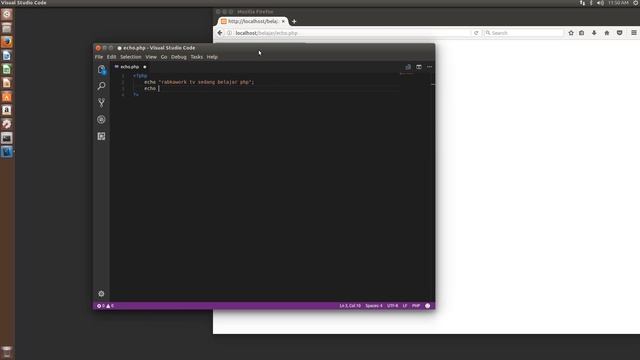Open the Debug menu
The image size is (640, 360).
pyautogui.click(x=179, y=57)
